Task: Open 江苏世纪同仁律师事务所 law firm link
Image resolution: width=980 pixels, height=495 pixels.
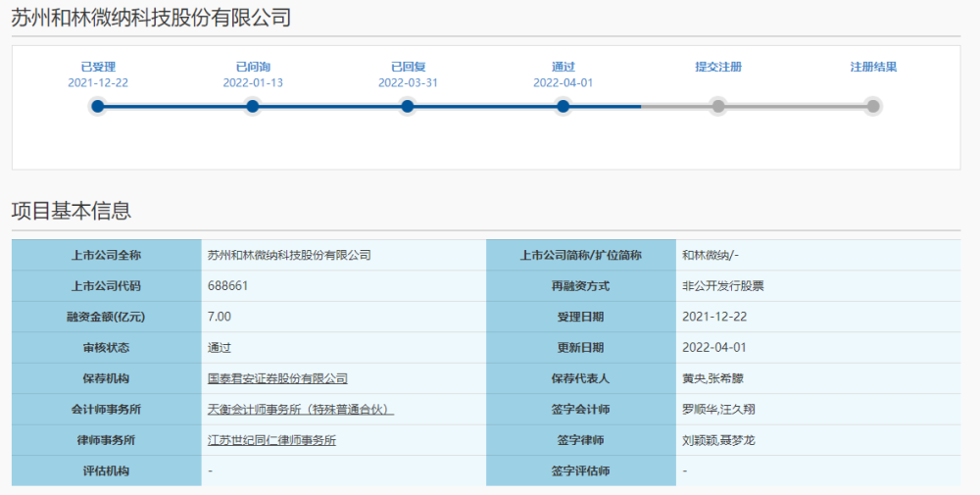Action: (x=271, y=441)
